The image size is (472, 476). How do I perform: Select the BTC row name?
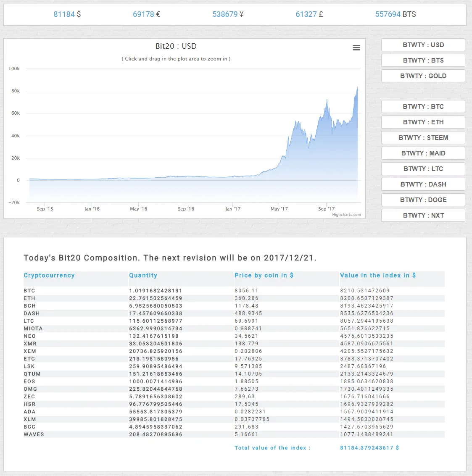tap(29, 291)
